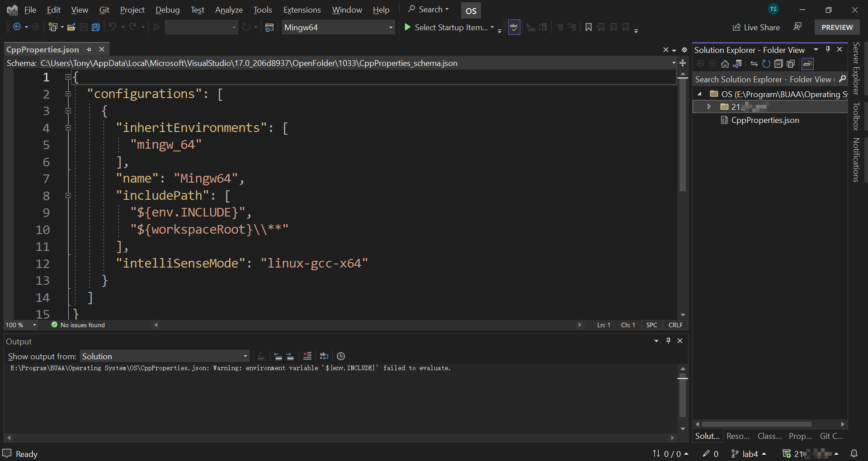Toggle the spell checker toolbar button
Screen dimensions: 868x461
(x=514, y=28)
